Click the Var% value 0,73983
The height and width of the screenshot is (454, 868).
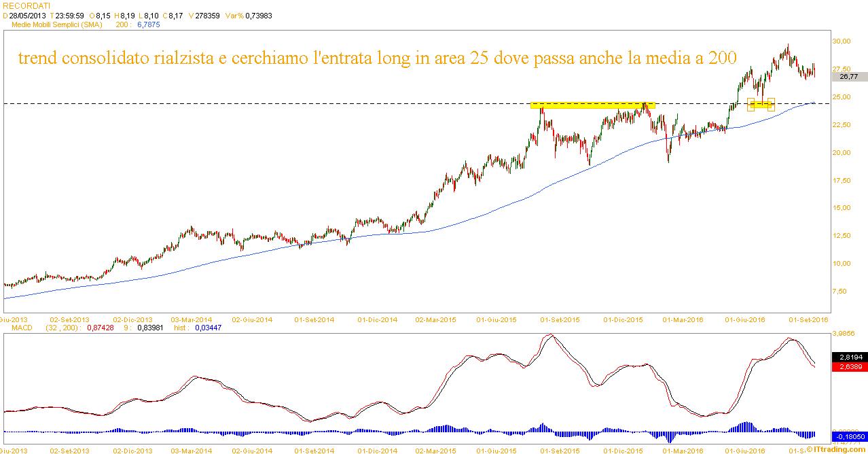pos(258,14)
